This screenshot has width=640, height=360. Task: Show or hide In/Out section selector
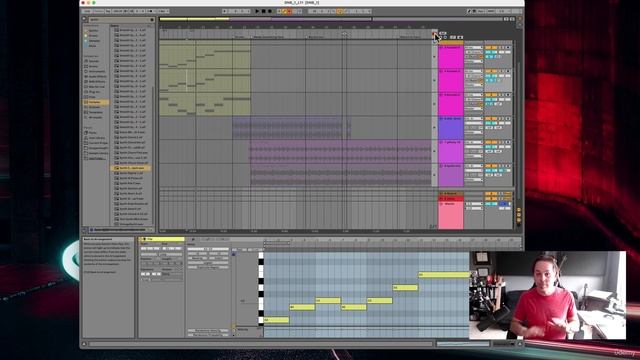click(518, 209)
